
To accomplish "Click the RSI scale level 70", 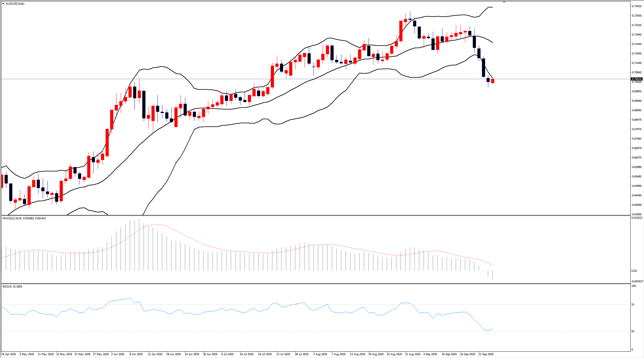I will 633,305.
